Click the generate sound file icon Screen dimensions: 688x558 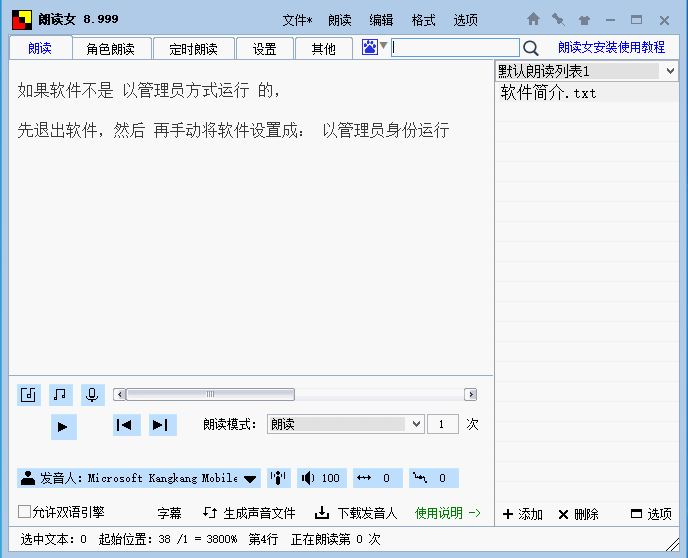(210, 512)
